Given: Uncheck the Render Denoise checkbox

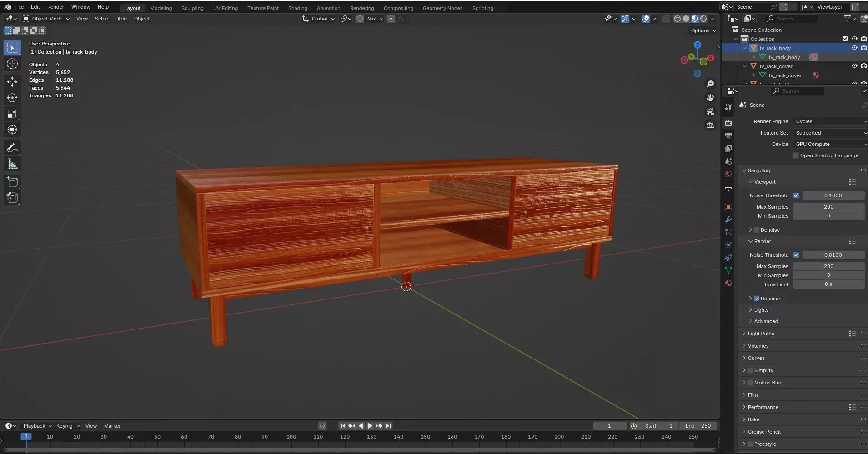Looking at the screenshot, I should pos(757,299).
